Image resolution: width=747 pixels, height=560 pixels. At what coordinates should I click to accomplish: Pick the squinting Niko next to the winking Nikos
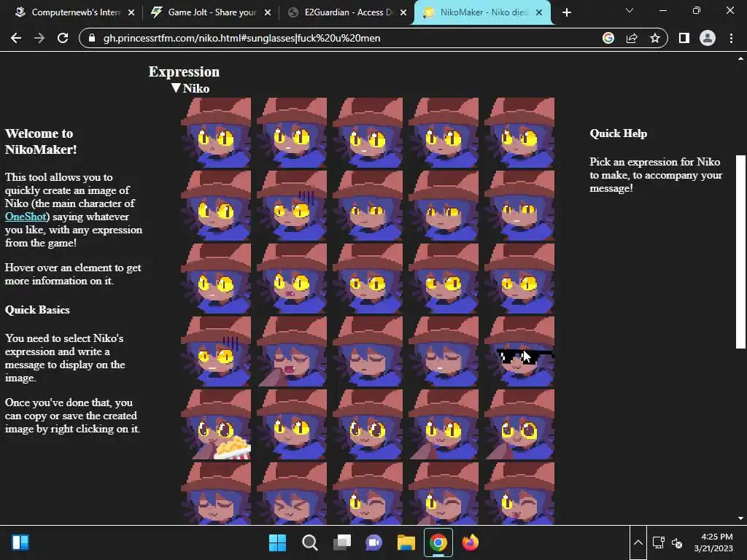[x=292, y=494]
